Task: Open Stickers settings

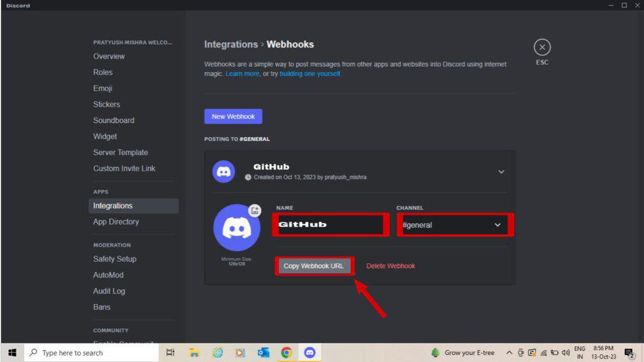Action: click(106, 105)
